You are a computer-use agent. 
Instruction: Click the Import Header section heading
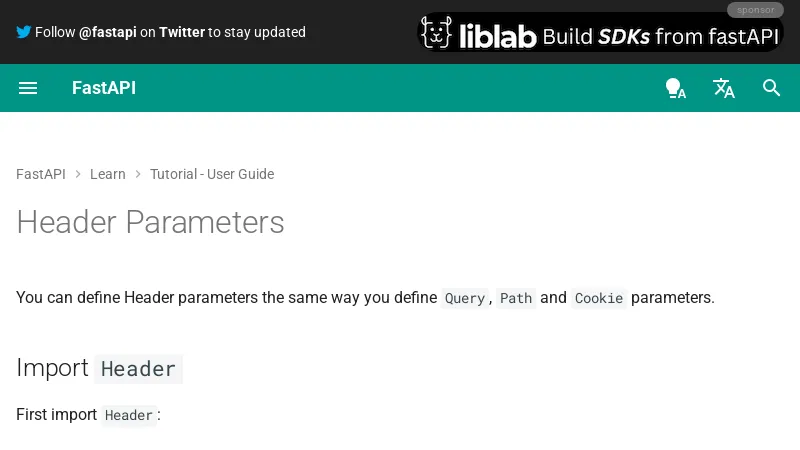click(x=99, y=368)
